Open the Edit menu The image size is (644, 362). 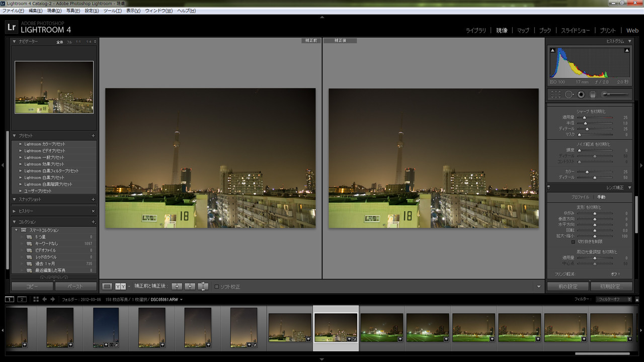tap(36, 11)
